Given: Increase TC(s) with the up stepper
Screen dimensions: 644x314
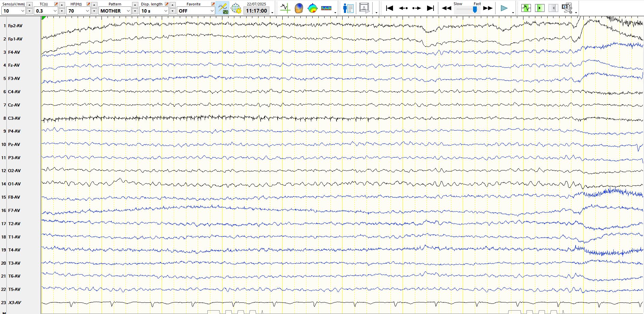Looking at the screenshot, I should (x=62, y=5).
